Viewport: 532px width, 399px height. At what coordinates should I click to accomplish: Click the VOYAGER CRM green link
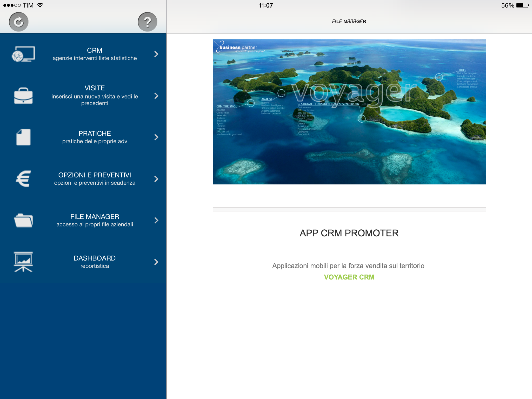[349, 277]
